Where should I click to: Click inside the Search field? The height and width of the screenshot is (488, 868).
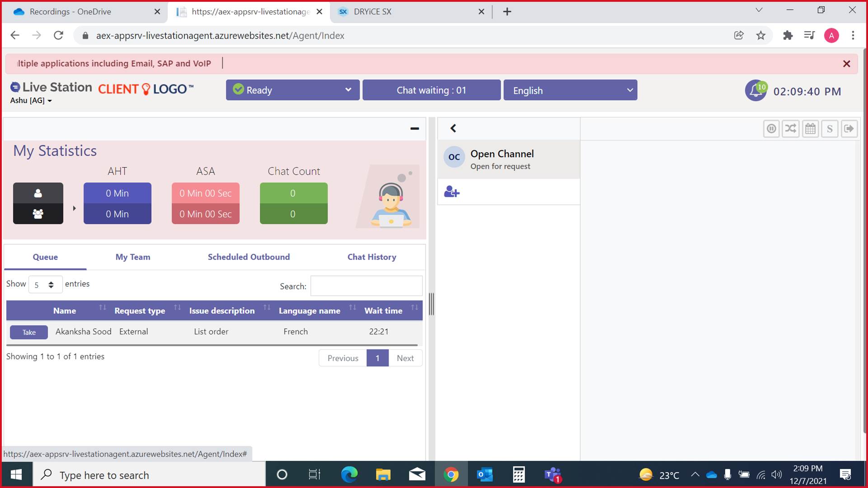[366, 286]
